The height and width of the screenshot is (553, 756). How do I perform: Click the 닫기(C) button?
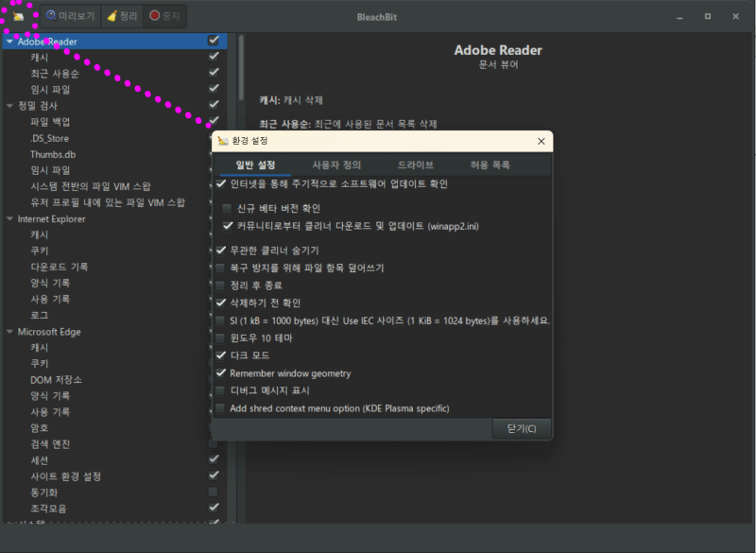click(x=522, y=428)
